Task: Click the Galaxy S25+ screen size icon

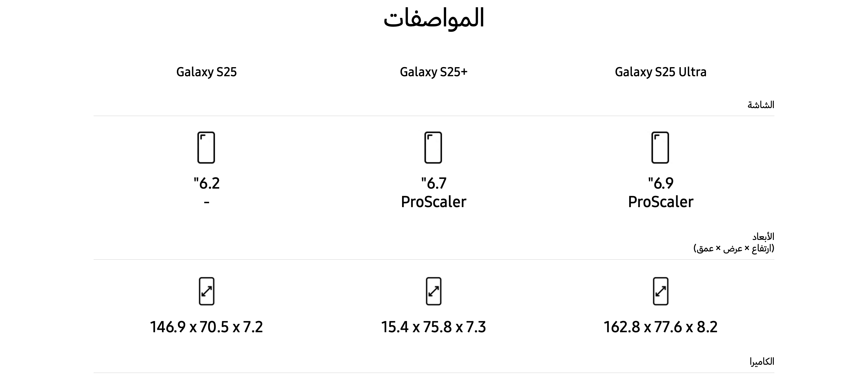Action: point(433,147)
